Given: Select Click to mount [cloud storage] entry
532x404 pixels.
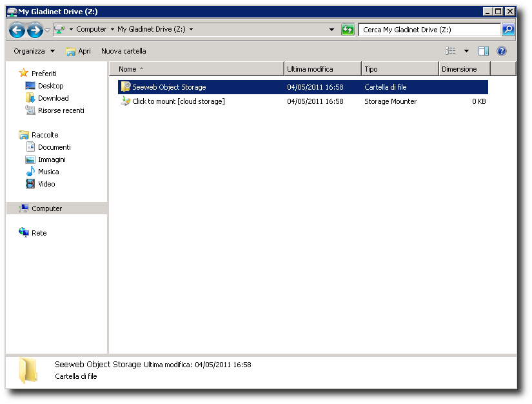Looking at the screenshot, I should tap(179, 101).
